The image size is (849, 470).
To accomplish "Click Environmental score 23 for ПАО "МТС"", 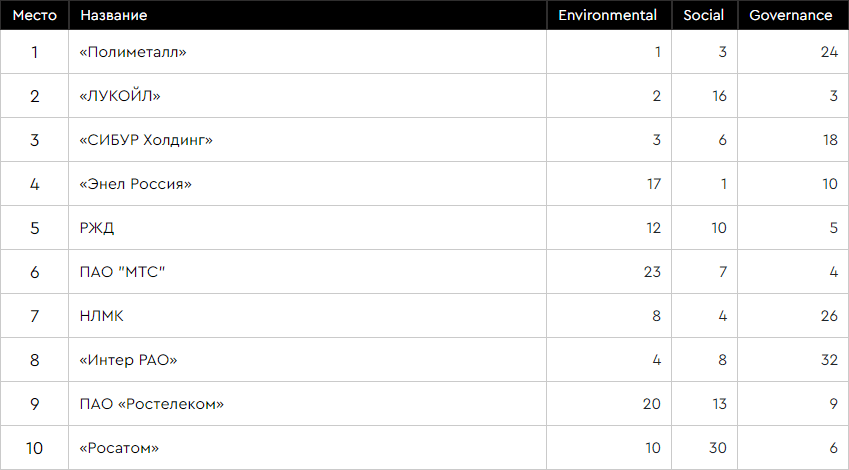I will [x=652, y=272].
